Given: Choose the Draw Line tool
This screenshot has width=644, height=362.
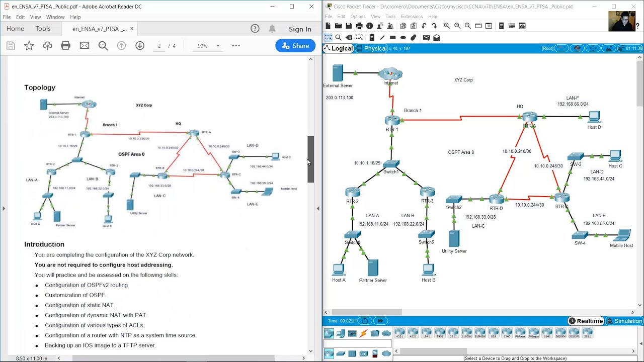Looking at the screenshot, I should 382,38.
